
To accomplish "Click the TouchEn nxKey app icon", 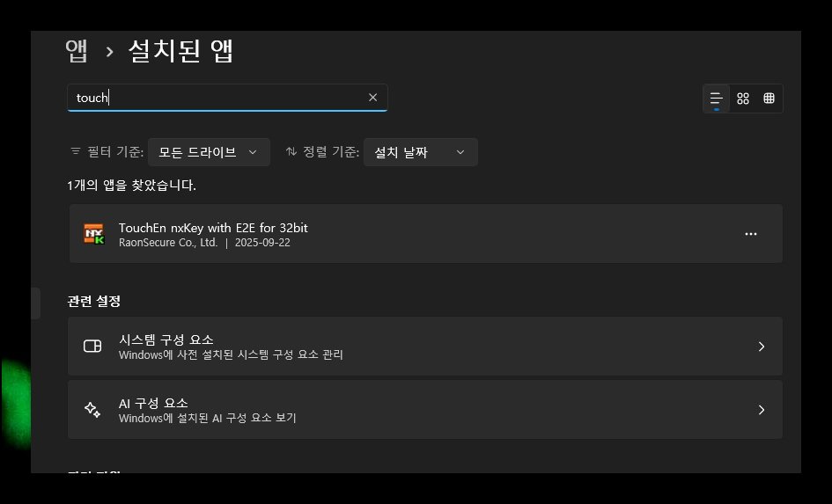I will click(x=94, y=234).
